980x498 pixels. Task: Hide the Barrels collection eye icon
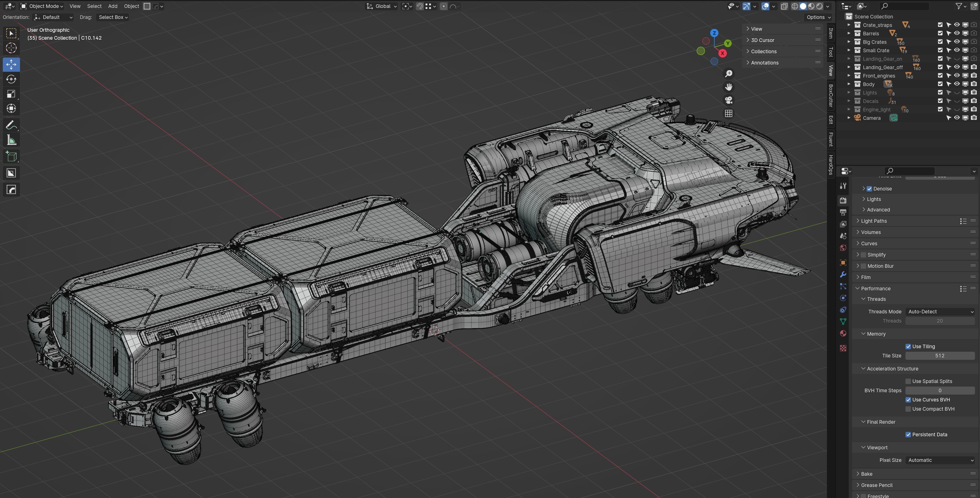pos(957,34)
